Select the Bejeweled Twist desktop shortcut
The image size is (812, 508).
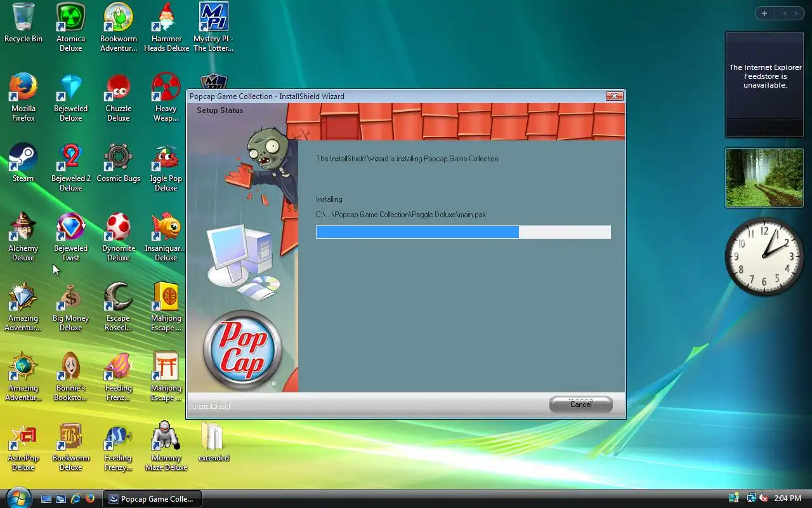pyautogui.click(x=70, y=237)
